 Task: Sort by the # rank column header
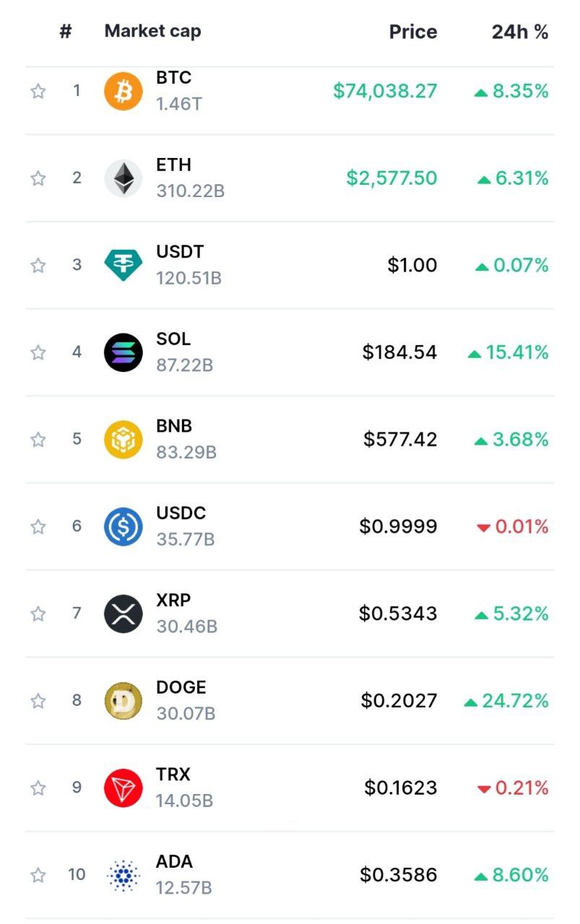pos(66,31)
